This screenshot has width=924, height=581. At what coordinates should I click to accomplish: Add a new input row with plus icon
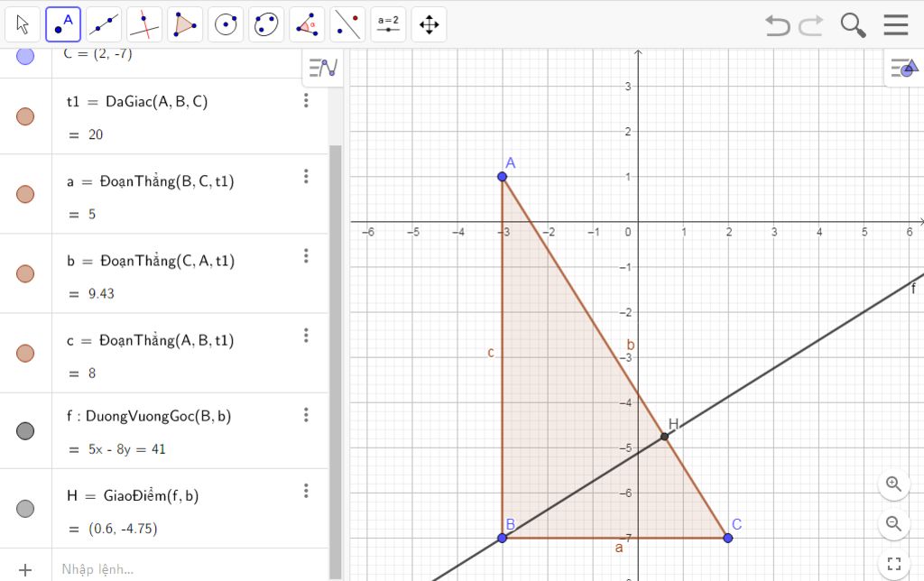[x=25, y=570]
